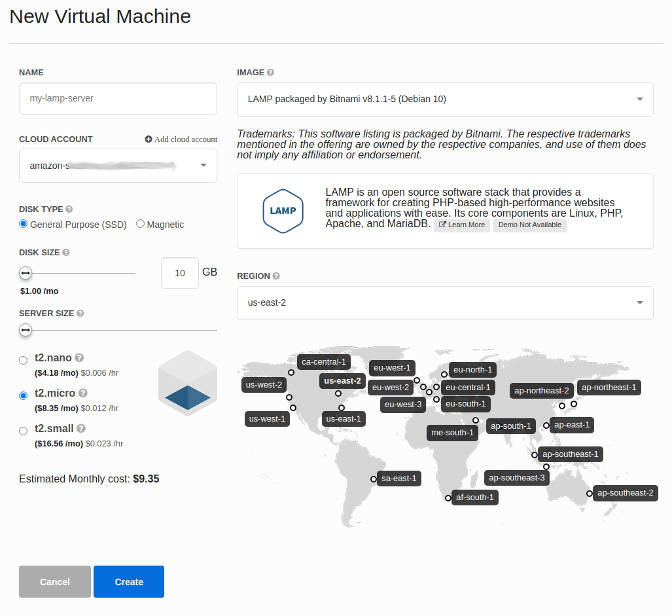Viewport: 672px width, 616px height.
Task: Click the help icon beside IMAGE label
Action: tap(270, 73)
